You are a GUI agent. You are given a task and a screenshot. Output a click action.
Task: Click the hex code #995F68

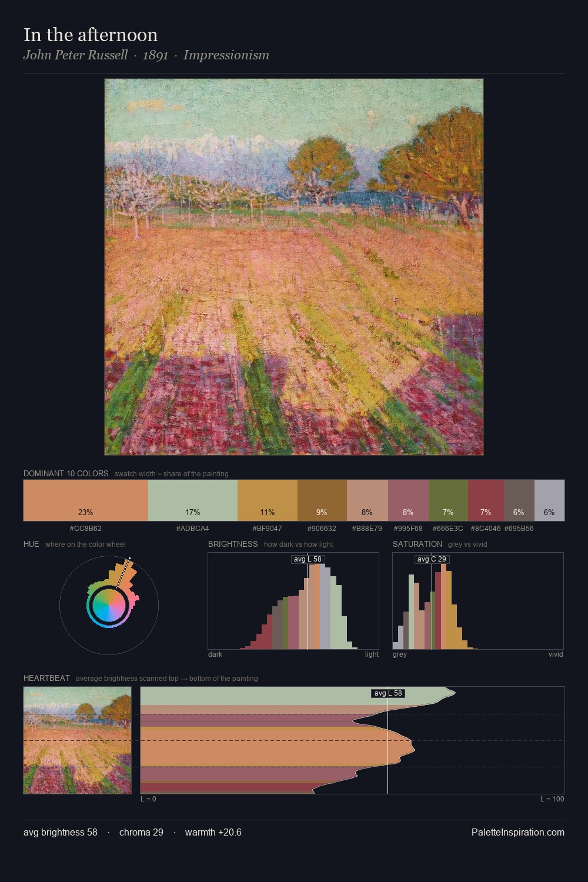click(x=408, y=529)
